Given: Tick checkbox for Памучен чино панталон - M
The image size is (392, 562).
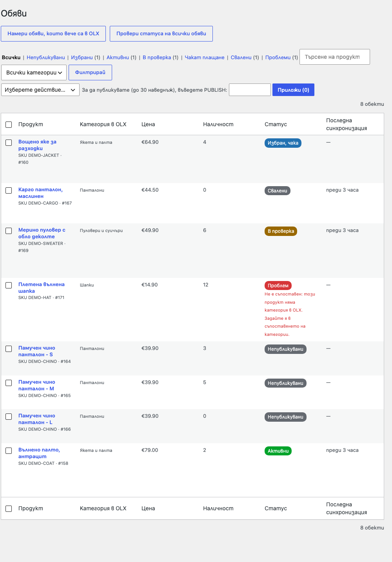Looking at the screenshot, I should [x=9, y=383].
